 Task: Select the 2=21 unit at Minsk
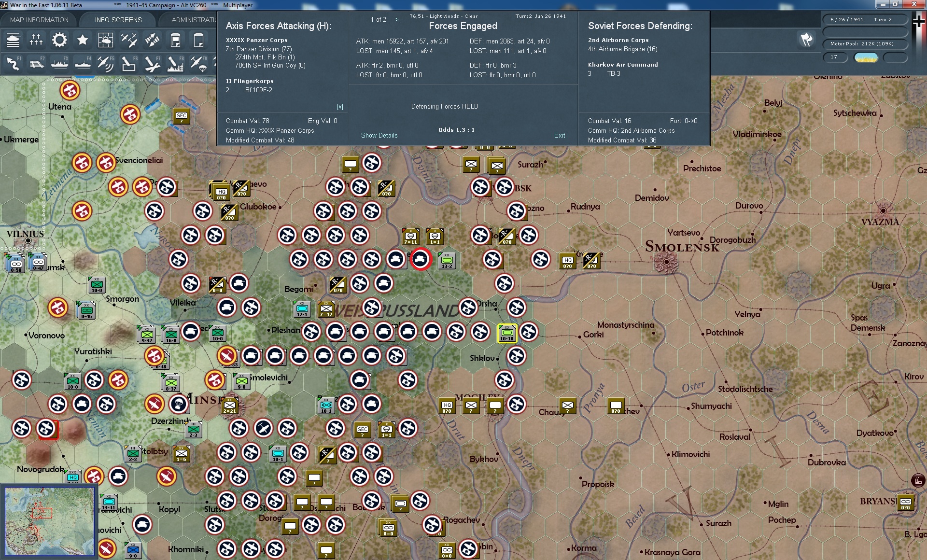coord(230,406)
